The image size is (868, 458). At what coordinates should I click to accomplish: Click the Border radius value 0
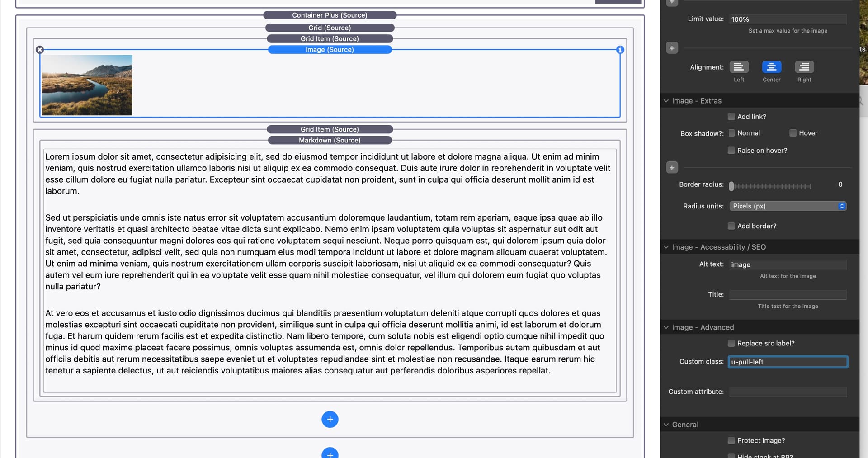pyautogui.click(x=840, y=184)
